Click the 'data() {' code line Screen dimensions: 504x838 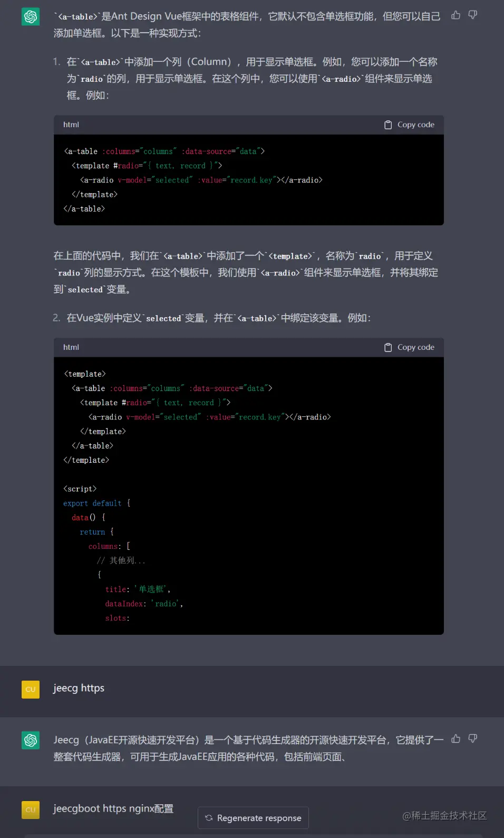[89, 518]
